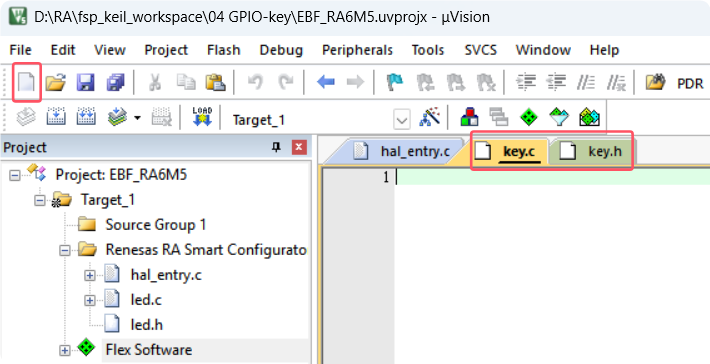Image resolution: width=710 pixels, height=364 pixels.
Task: Click Select Software Packs icon
Action: 558,118
